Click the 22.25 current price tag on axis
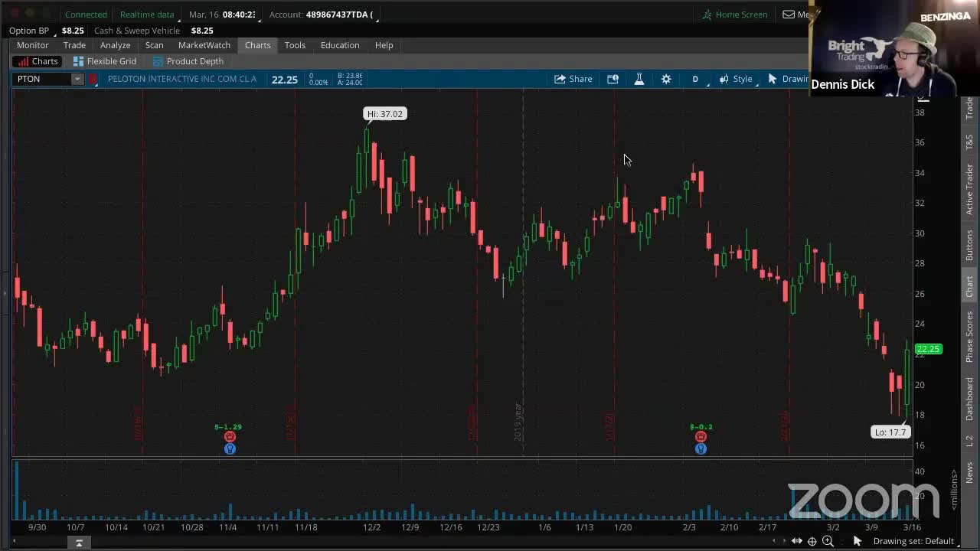The width and height of the screenshot is (980, 551). [x=928, y=349]
